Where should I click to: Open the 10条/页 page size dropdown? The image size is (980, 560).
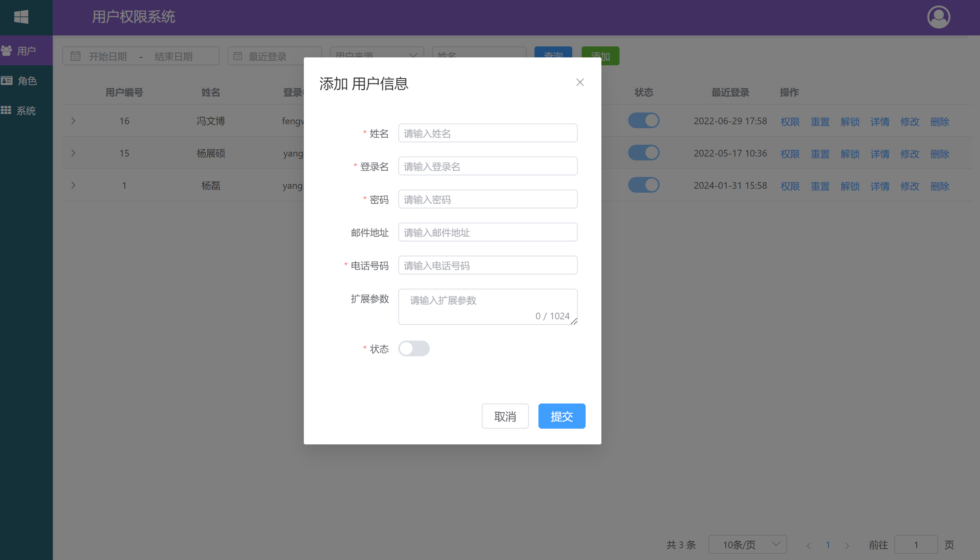[x=747, y=544]
